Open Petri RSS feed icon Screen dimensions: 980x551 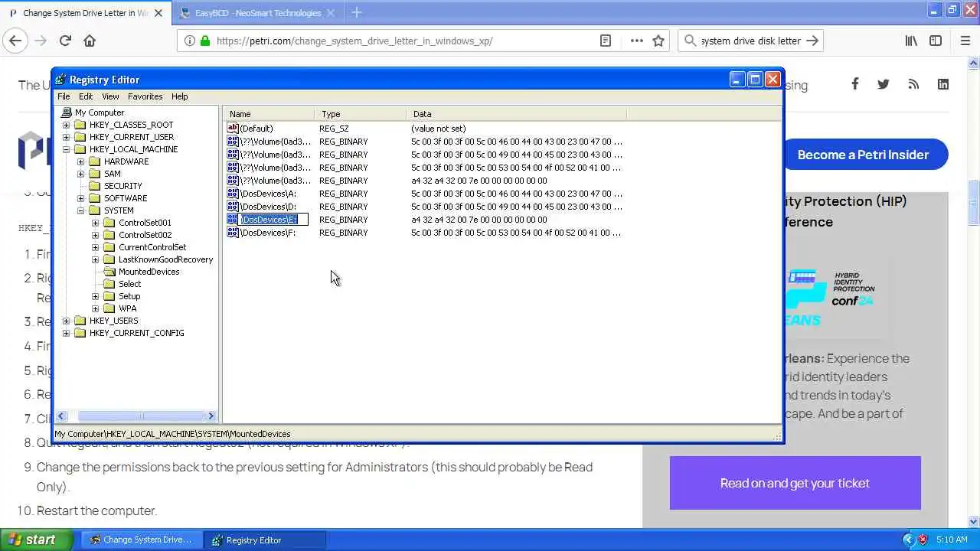pyautogui.click(x=913, y=84)
